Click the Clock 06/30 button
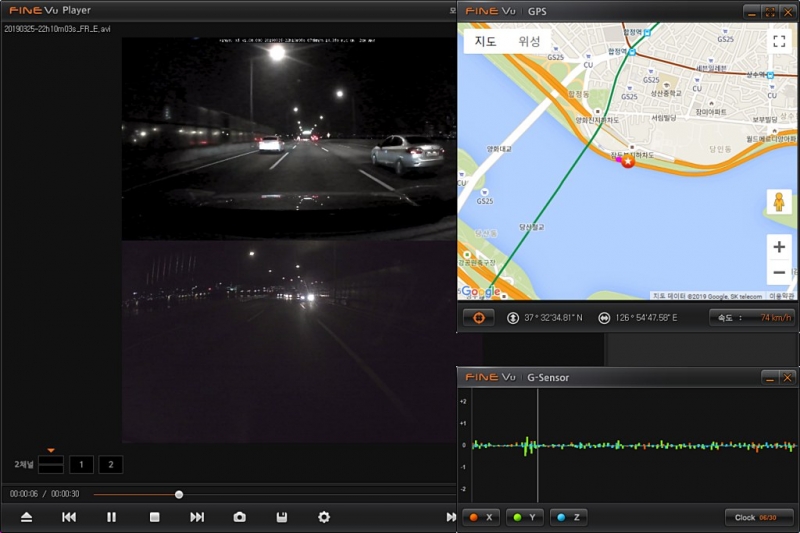This screenshot has width=800, height=533. point(759,517)
